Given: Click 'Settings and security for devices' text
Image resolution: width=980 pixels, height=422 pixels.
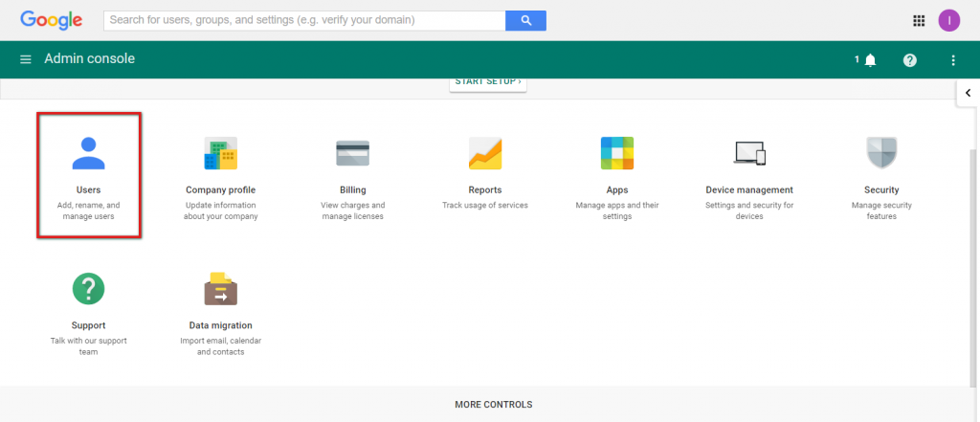Looking at the screenshot, I should (749, 211).
